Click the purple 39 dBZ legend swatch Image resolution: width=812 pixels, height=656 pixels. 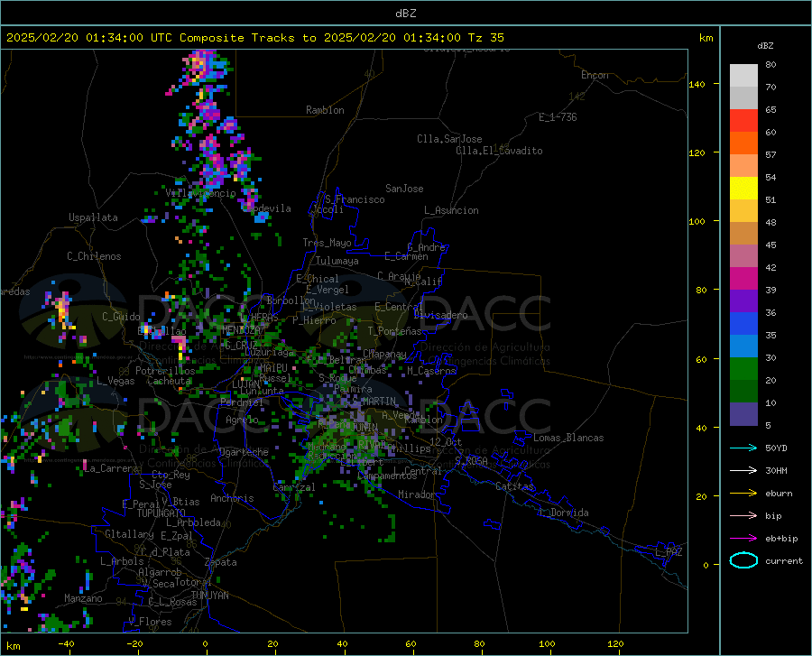(743, 300)
